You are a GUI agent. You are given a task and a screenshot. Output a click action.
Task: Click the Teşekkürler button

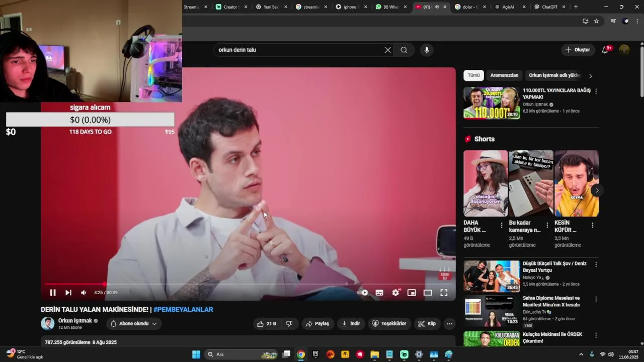click(x=389, y=324)
